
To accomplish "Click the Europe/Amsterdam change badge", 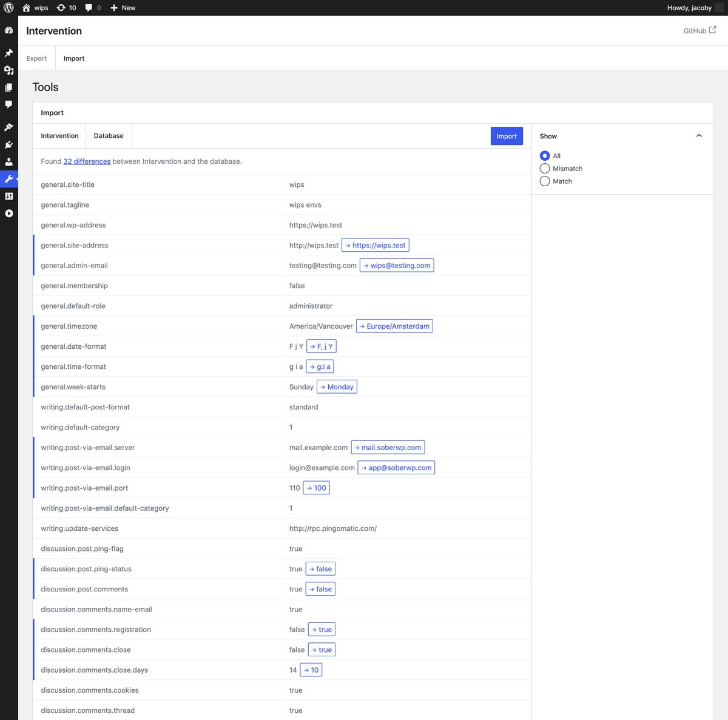I will 394,326.
